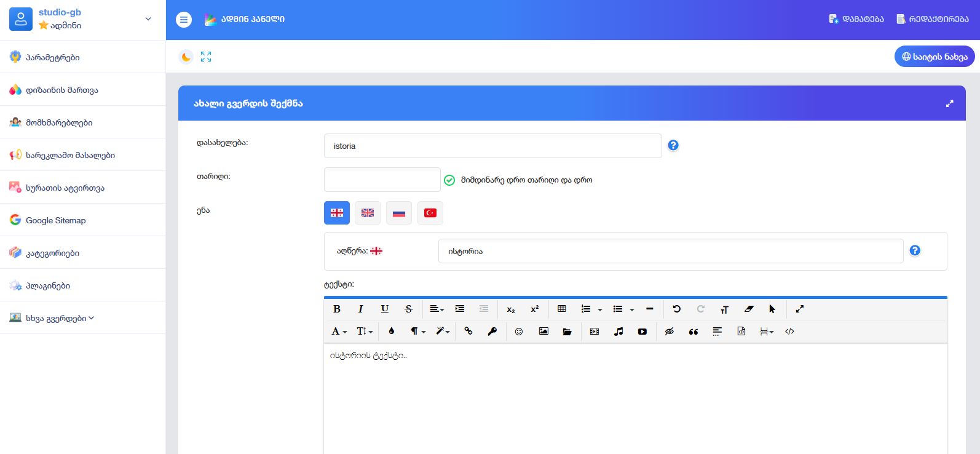The height and width of the screenshot is (454, 980).
Task: Click the YouTube video embed icon
Action: [642, 332]
